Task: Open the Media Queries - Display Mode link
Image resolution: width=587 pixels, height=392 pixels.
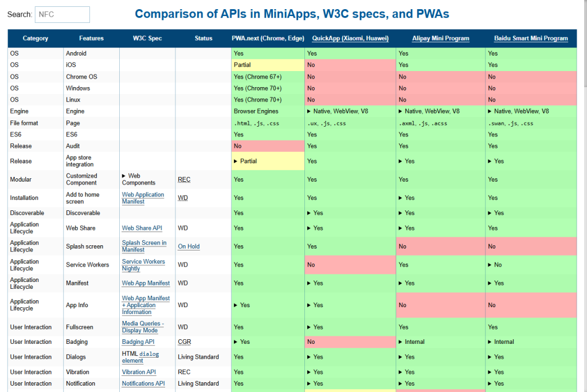Action: pos(143,327)
